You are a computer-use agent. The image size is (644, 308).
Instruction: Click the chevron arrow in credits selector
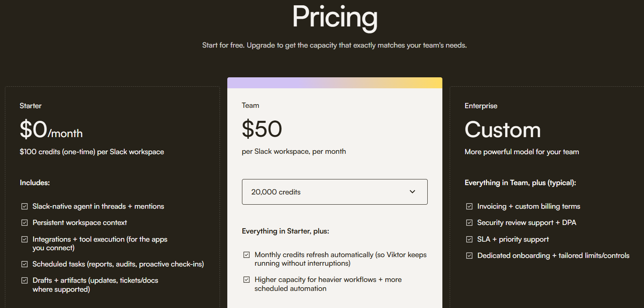point(412,192)
